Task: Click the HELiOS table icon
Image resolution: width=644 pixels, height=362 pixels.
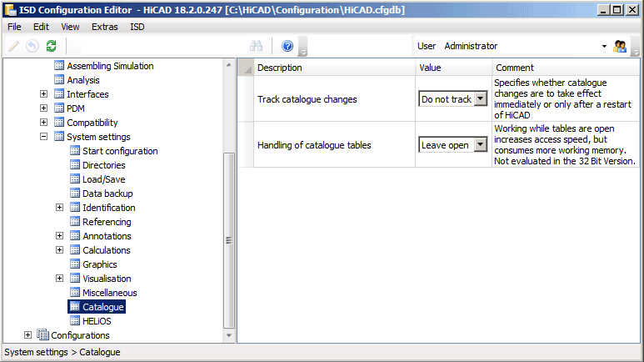Action: [75, 321]
